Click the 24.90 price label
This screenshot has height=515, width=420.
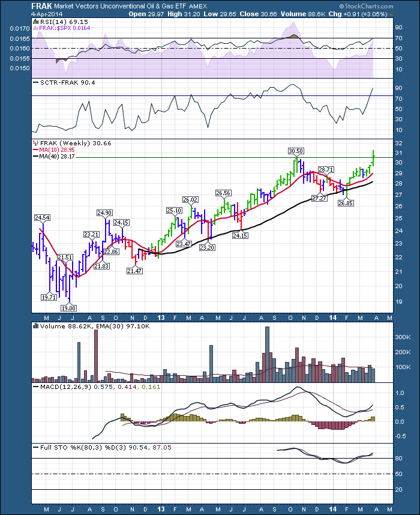(x=104, y=213)
